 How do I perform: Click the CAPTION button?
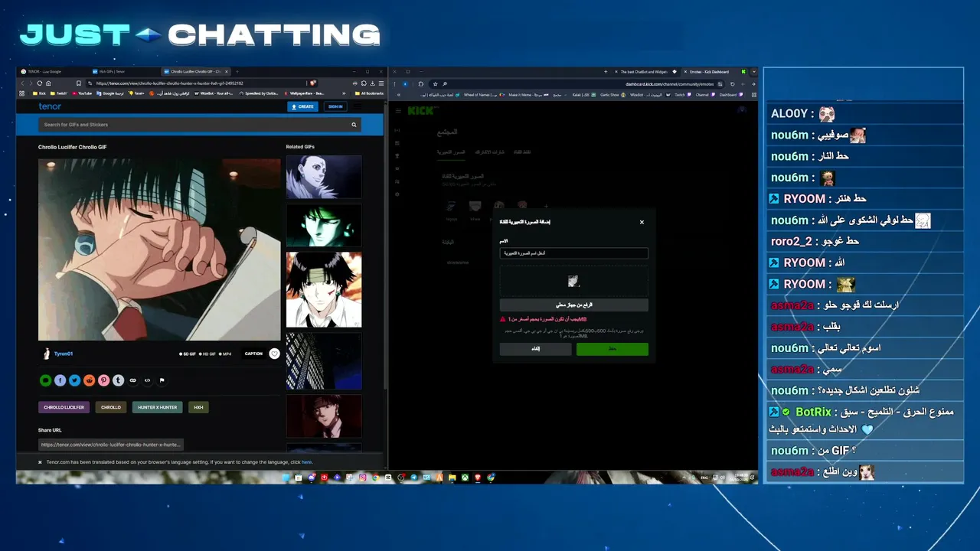(253, 354)
